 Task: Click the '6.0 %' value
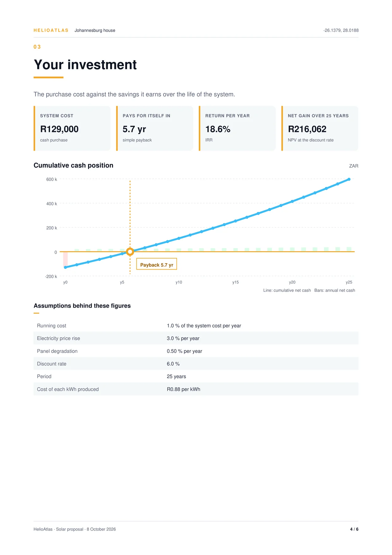(173, 364)
